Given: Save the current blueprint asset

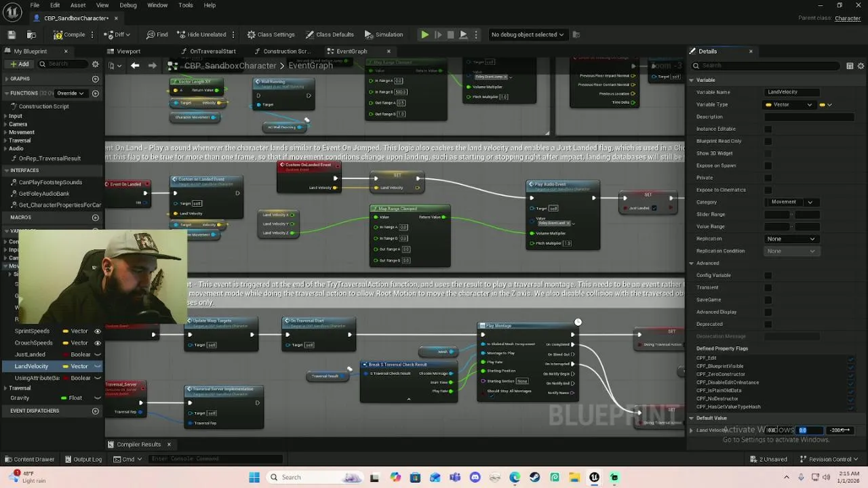Looking at the screenshot, I should click(x=12, y=35).
